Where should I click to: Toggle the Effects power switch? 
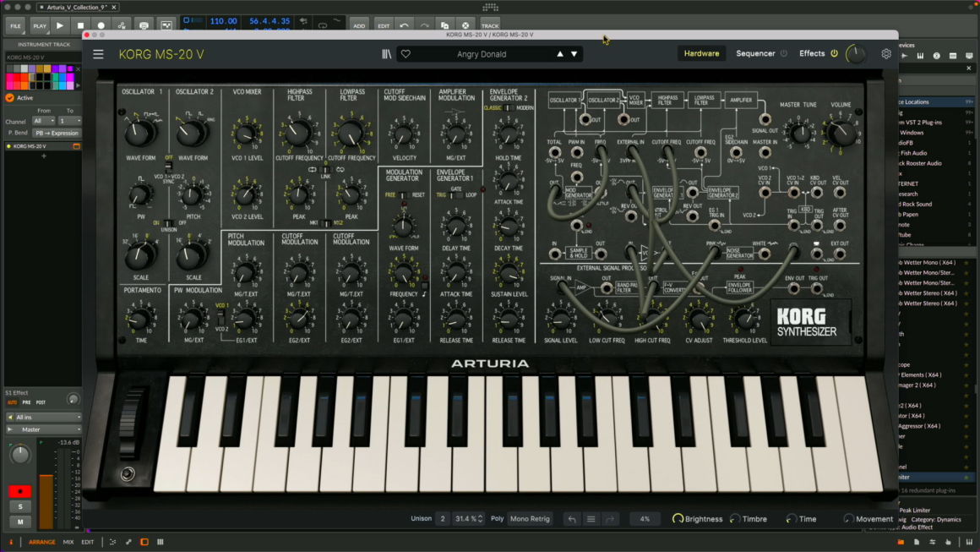tap(834, 54)
